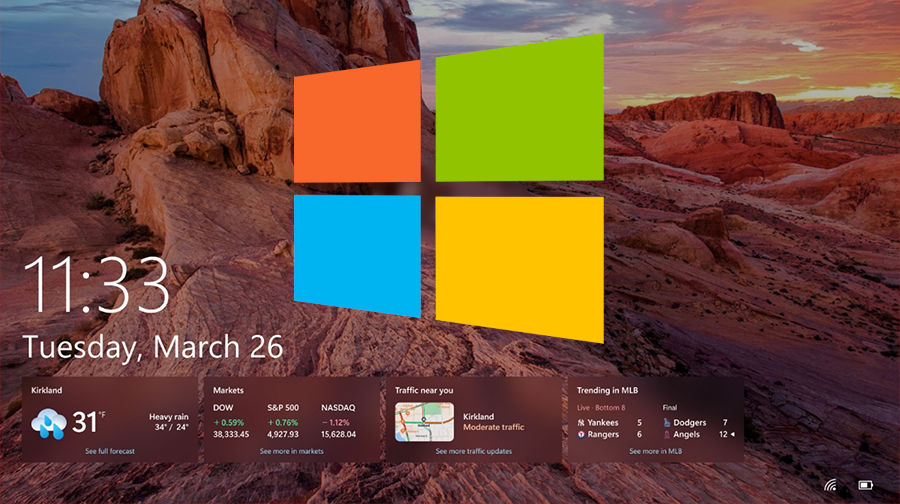The image size is (900, 504).
Task: Click the 34° / 24° high-low text
Action: (x=172, y=427)
